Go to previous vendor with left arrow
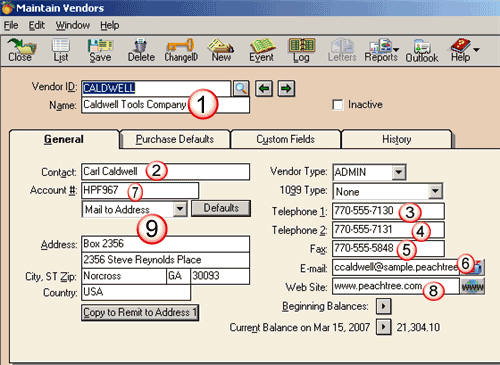This screenshot has height=365, width=500. coord(264,88)
